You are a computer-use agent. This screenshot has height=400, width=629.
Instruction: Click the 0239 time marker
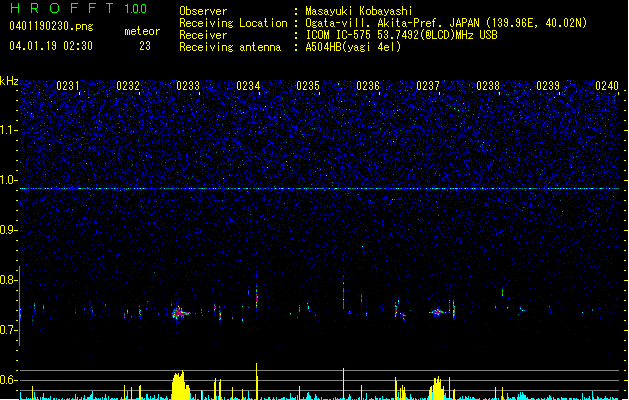click(x=548, y=86)
